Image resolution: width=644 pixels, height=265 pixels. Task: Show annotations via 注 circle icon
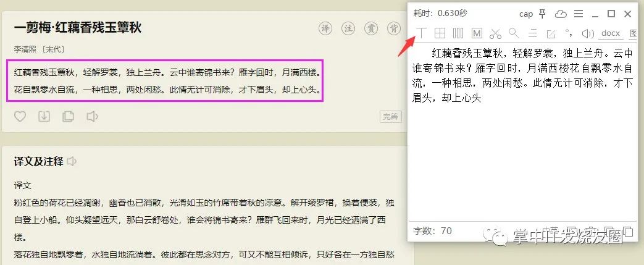[x=348, y=28]
